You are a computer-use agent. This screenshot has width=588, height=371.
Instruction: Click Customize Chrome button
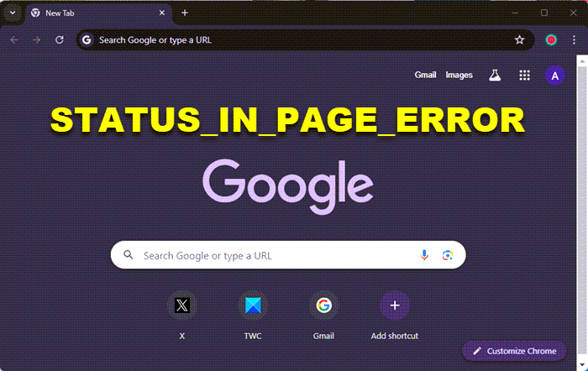(514, 351)
